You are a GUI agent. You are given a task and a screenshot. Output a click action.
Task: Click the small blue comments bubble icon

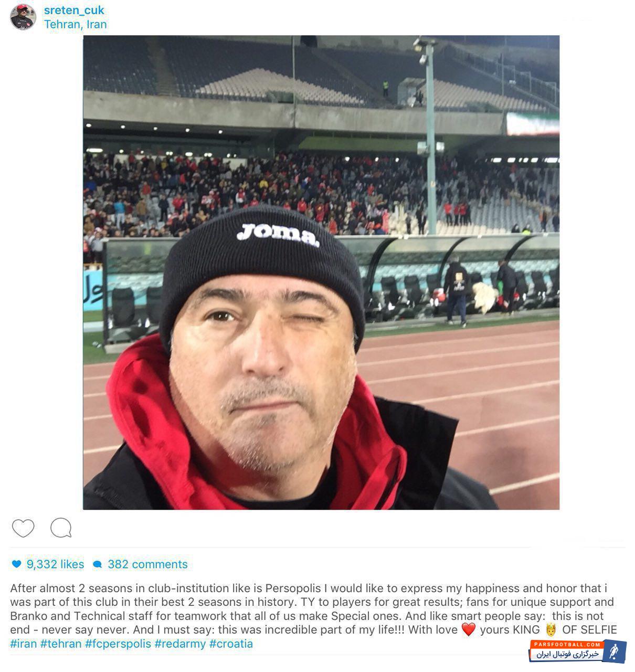pos(97,565)
